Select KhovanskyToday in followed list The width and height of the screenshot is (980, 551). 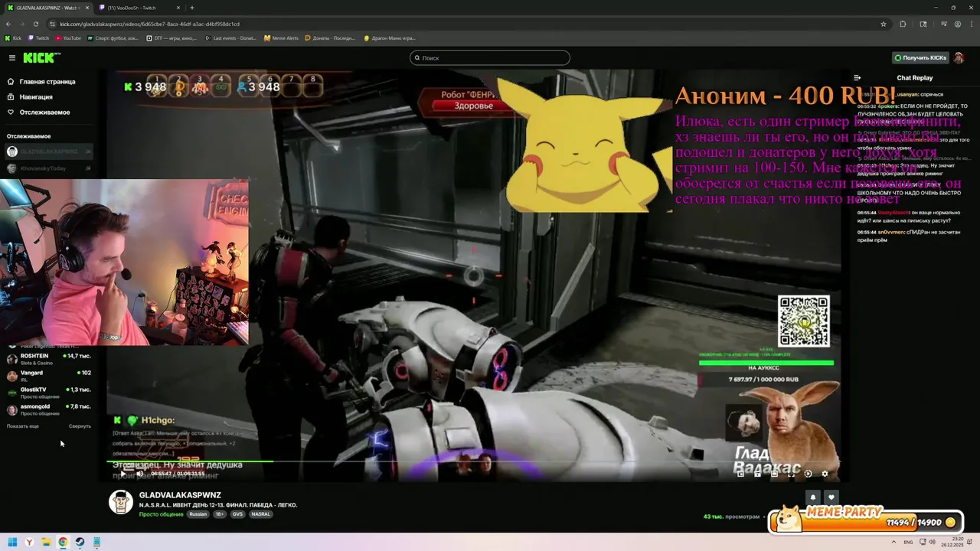click(x=47, y=168)
